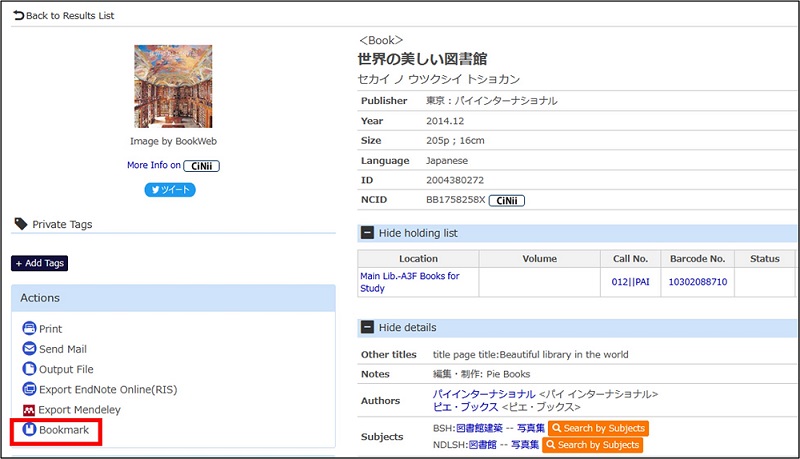
Task: Click language value Japanese
Action: point(447,161)
